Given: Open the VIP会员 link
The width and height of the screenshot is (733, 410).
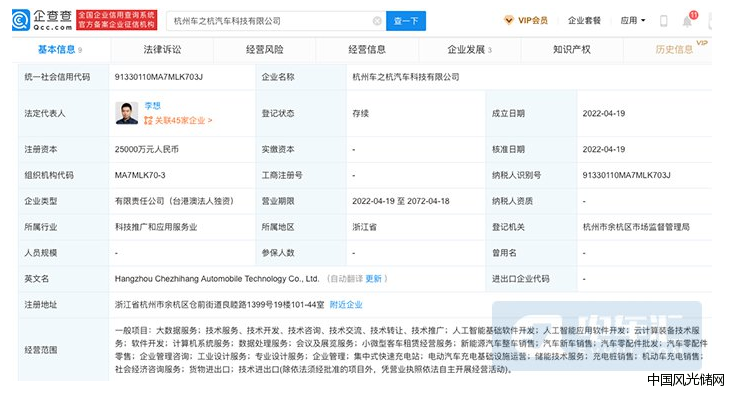Looking at the screenshot, I should (x=533, y=21).
